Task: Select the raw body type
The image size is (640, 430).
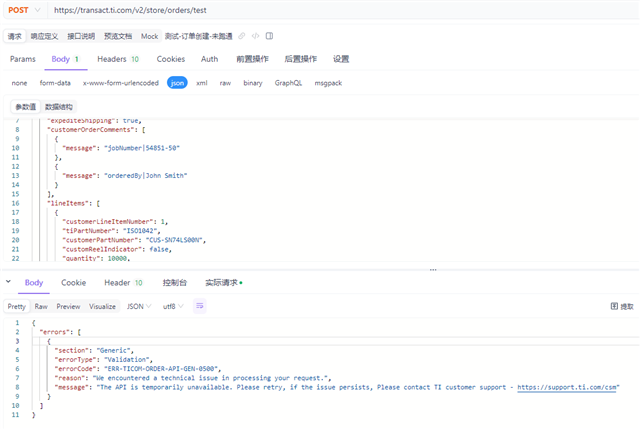Action: (x=225, y=83)
